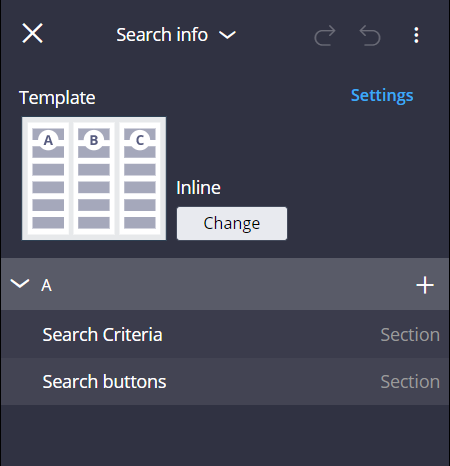Select the Search buttons section
The height and width of the screenshot is (466, 450).
click(x=225, y=382)
